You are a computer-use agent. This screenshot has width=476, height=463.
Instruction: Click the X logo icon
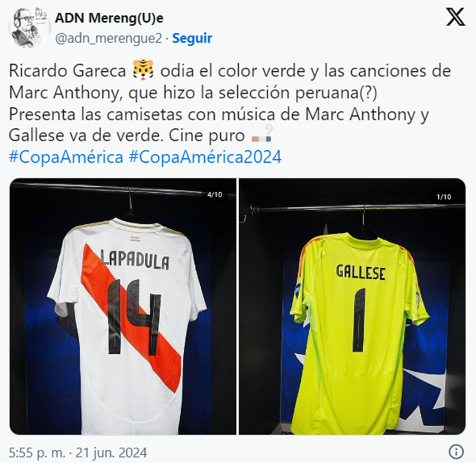[x=455, y=17]
